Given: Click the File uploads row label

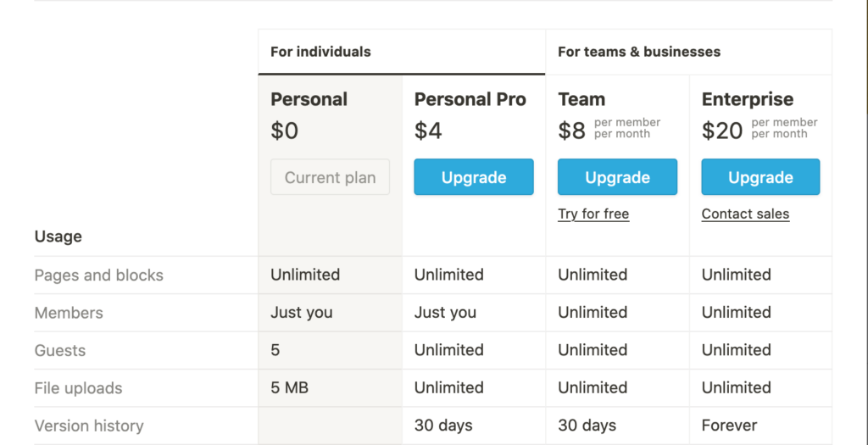Looking at the screenshot, I should 78,388.
